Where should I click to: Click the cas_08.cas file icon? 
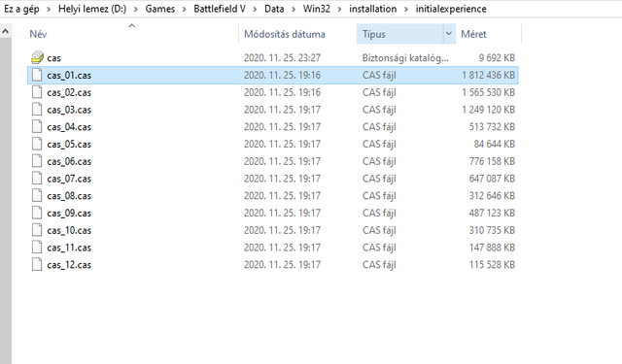(x=37, y=196)
